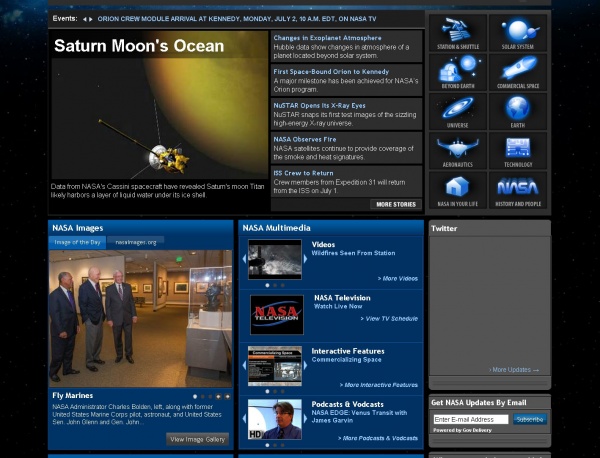The height and width of the screenshot is (458, 600).
Task: Open the Solar System icon tile
Action: [x=518, y=33]
